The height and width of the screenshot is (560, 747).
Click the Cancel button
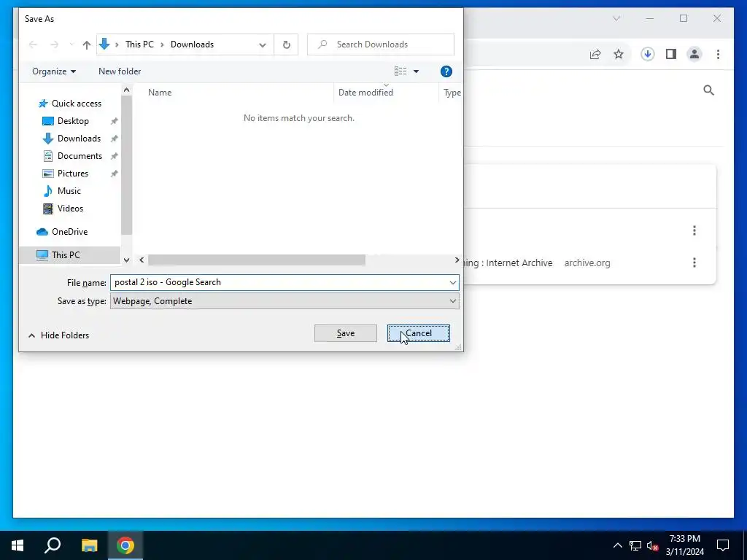click(418, 333)
